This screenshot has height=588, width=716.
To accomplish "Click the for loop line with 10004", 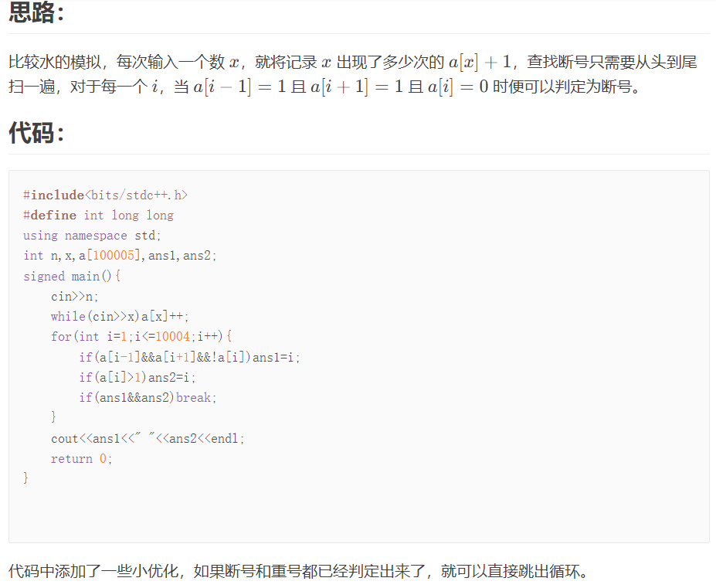I will [x=141, y=336].
